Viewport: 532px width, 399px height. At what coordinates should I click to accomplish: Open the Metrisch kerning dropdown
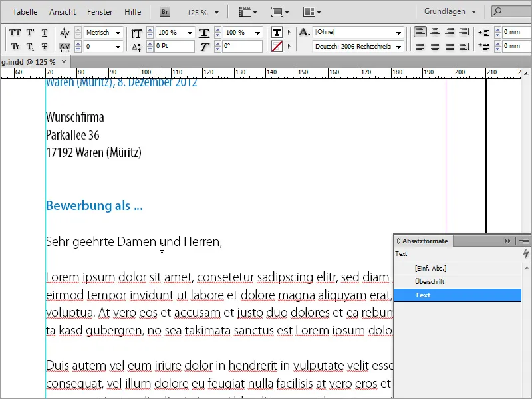tap(118, 33)
